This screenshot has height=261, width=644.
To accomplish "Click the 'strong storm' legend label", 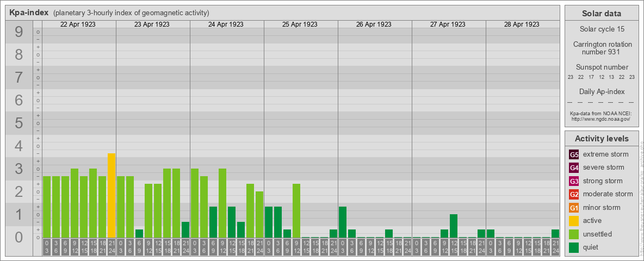I will point(603,181).
